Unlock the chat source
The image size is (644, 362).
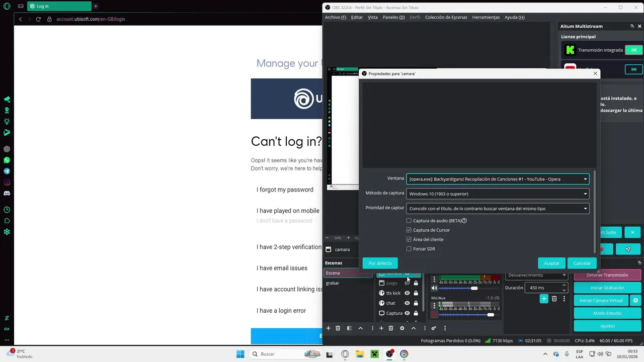click(x=416, y=303)
